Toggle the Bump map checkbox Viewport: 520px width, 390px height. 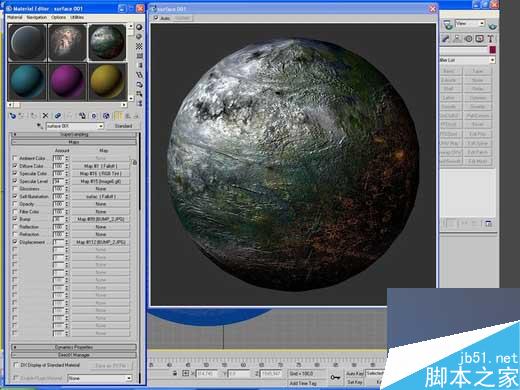pos(15,219)
